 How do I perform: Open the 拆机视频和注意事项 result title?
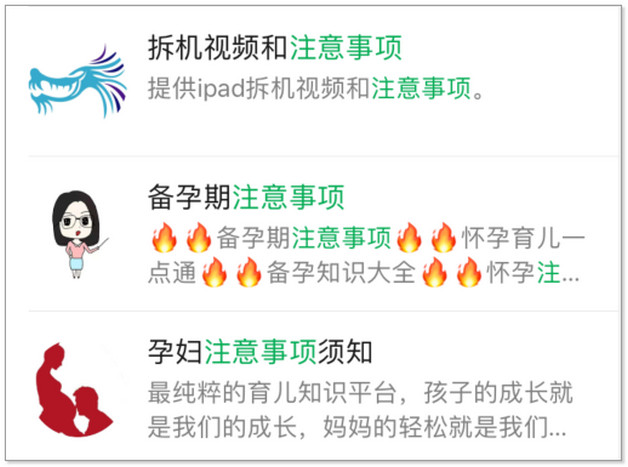click(x=275, y=48)
